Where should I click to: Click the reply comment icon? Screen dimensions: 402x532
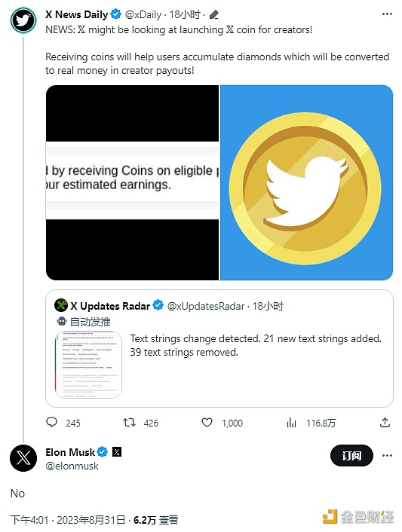pyautogui.click(x=51, y=423)
